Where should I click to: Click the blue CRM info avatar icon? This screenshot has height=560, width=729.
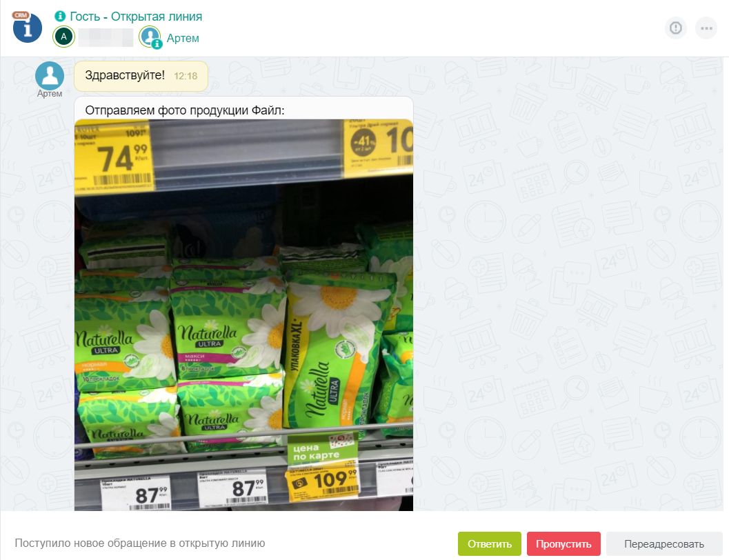click(x=28, y=28)
